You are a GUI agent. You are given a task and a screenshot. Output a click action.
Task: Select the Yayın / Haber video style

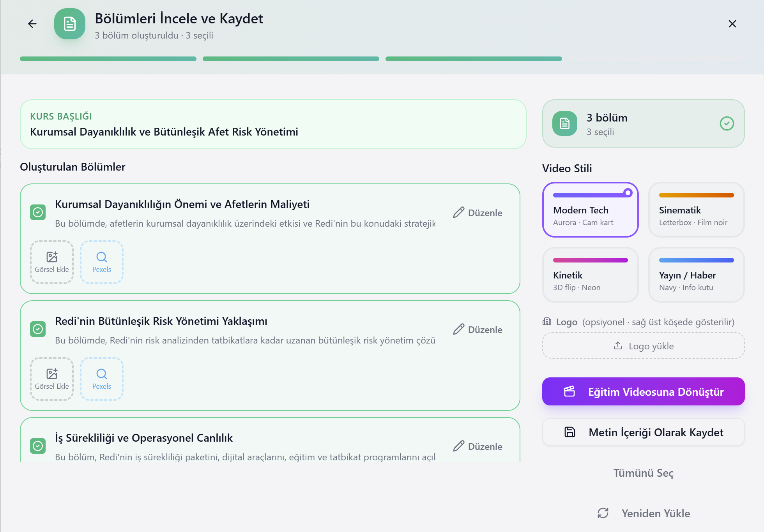[x=697, y=275]
